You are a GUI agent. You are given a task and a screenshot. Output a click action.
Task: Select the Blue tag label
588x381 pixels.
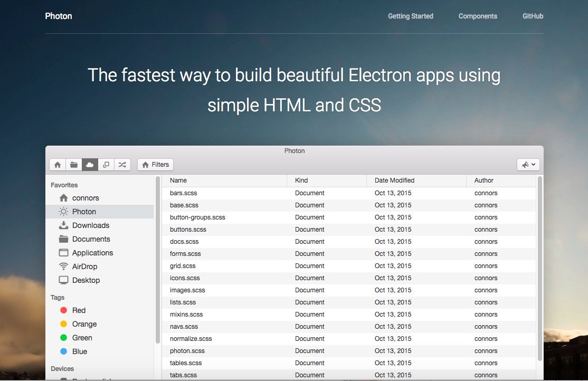pyautogui.click(x=80, y=351)
